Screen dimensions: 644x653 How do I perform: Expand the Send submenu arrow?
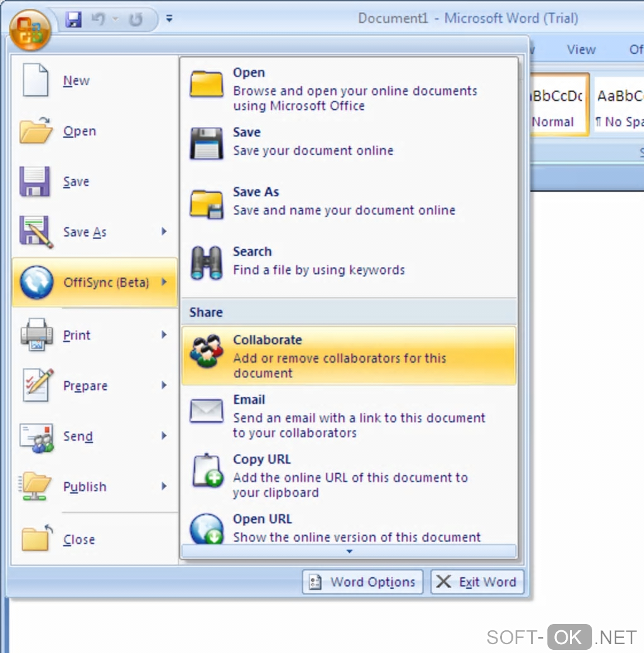coord(164,435)
